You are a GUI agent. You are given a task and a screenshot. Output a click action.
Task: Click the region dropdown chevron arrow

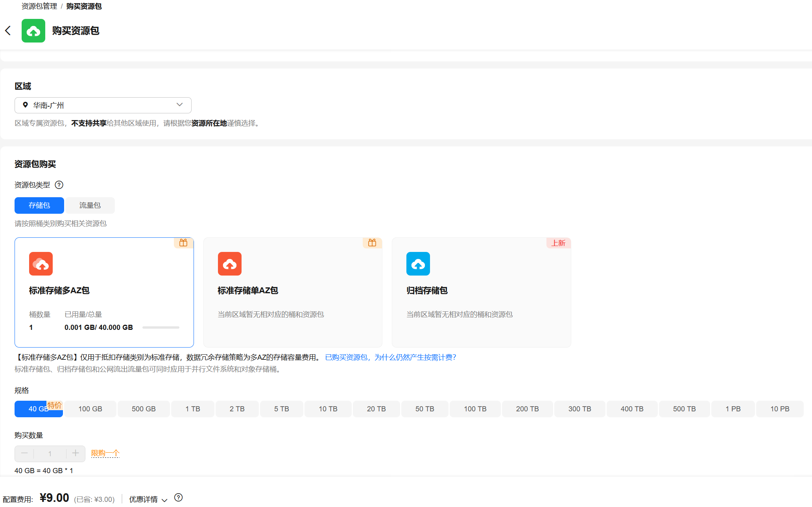179,105
